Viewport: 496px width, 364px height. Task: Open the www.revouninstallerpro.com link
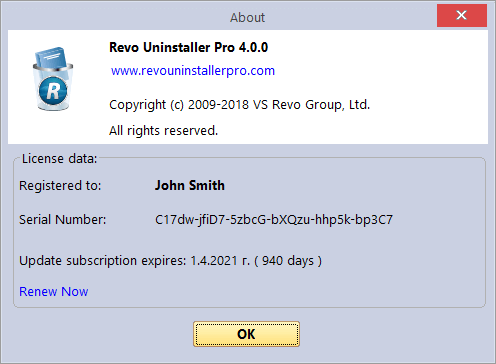coord(193,71)
